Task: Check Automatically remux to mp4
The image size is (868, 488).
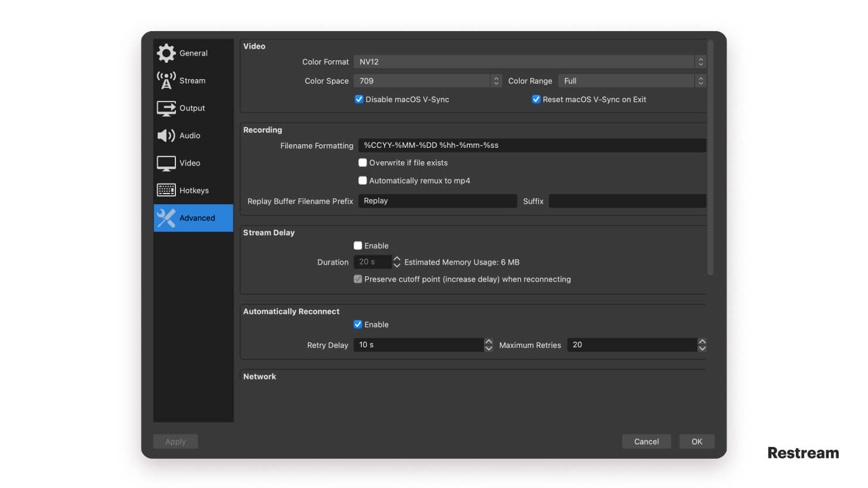Action: coord(362,180)
